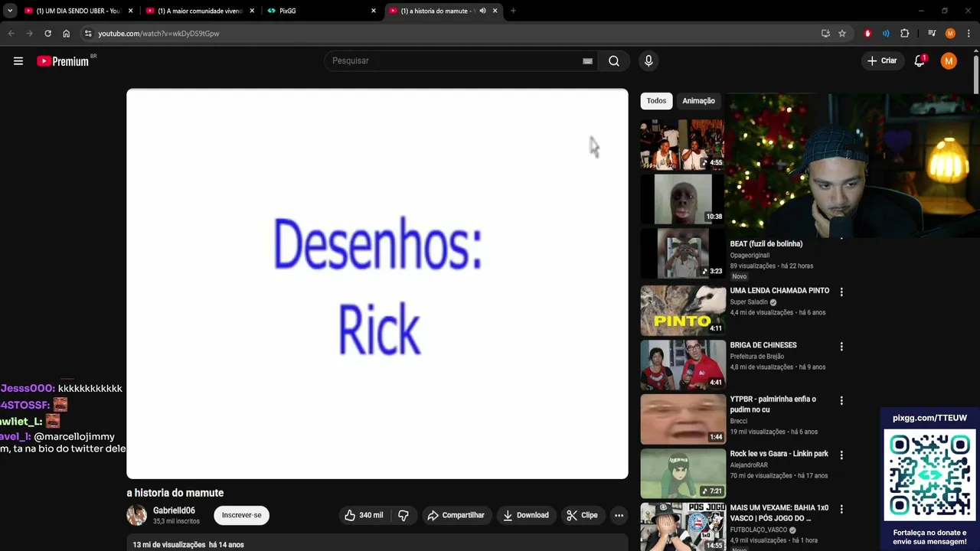
Task: Close the PixGG tab
Action: pos(374,11)
